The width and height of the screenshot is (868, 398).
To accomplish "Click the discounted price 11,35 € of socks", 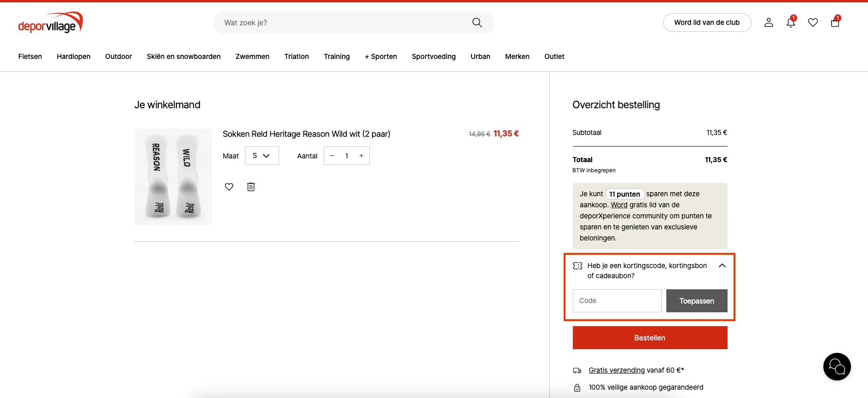I will 506,134.
